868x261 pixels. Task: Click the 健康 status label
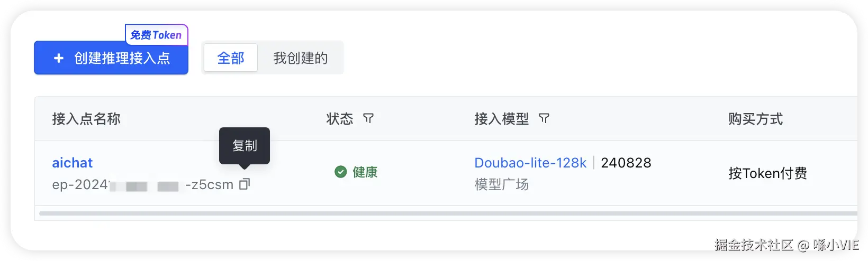point(365,172)
